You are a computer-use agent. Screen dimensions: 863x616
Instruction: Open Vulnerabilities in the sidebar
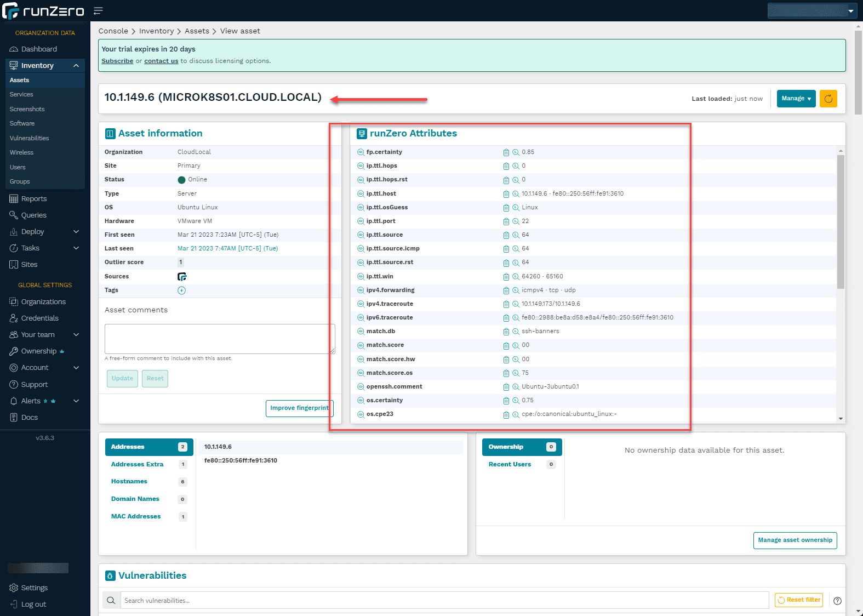coord(29,138)
